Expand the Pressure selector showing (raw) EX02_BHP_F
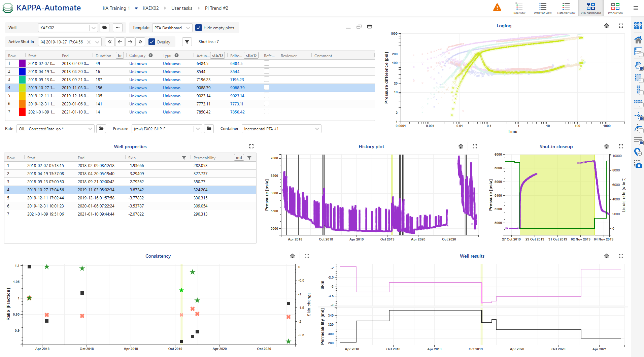The height and width of the screenshot is (357, 644). pos(198,129)
